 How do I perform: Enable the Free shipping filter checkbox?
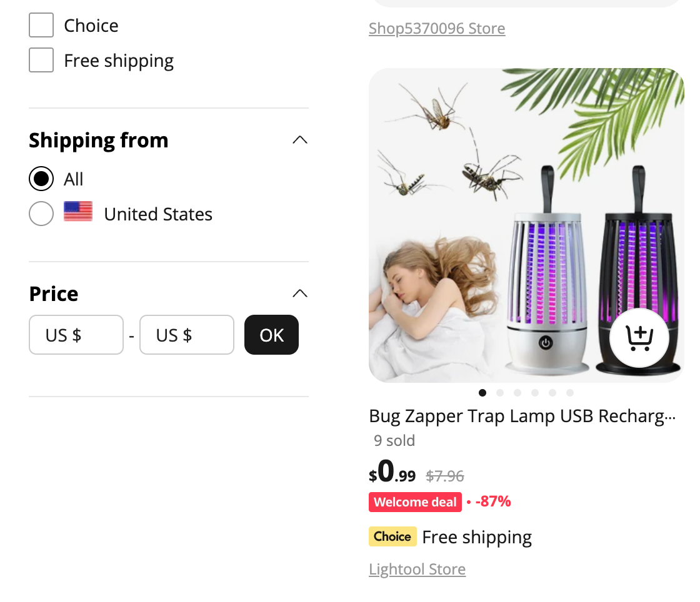point(41,60)
